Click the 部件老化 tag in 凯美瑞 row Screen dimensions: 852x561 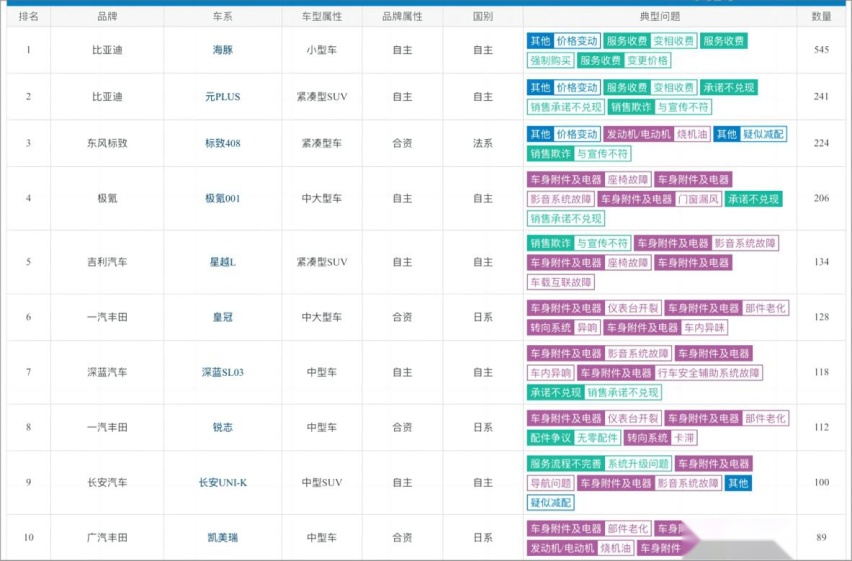[628, 529]
